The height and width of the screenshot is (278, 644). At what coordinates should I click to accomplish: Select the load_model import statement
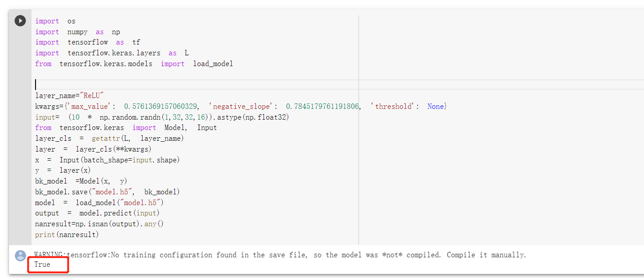click(x=134, y=63)
